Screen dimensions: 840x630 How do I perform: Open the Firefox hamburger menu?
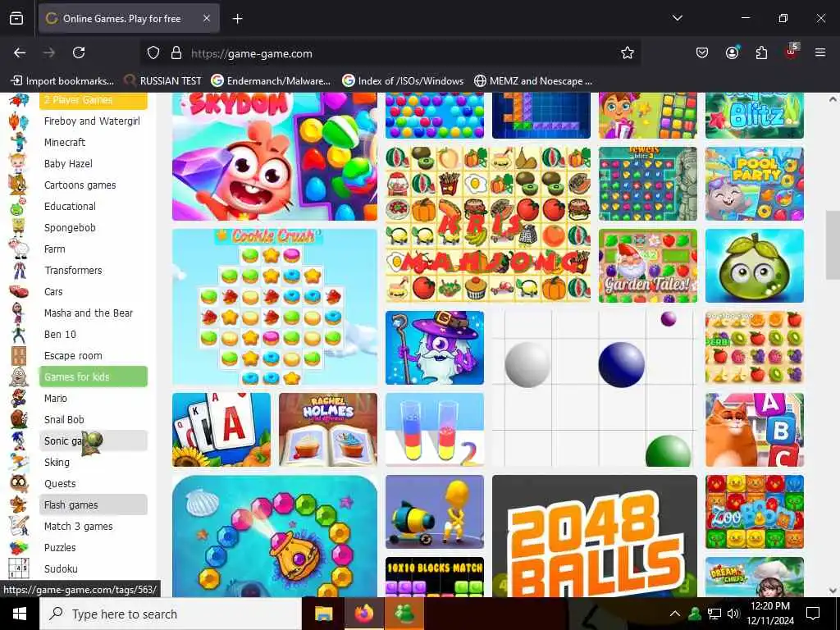click(x=820, y=52)
